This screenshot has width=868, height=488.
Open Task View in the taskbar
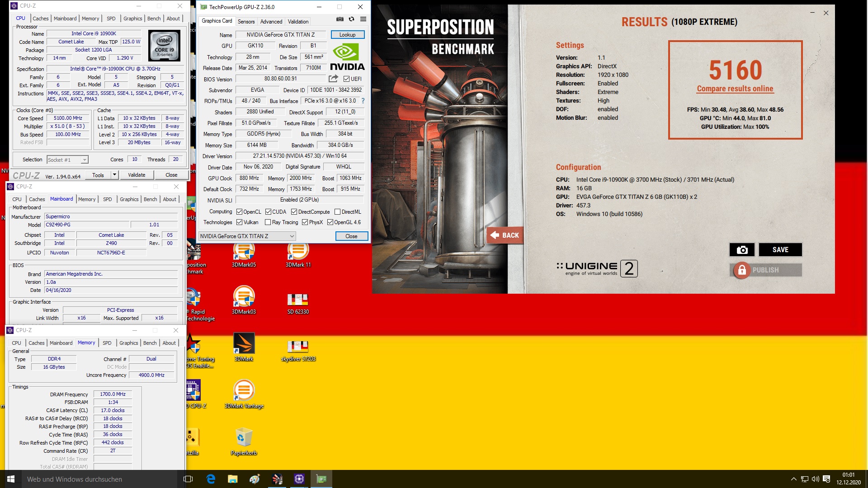188,479
